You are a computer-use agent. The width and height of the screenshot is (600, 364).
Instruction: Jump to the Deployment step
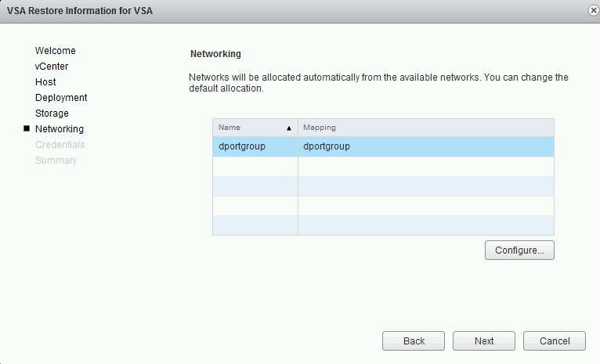[61, 98]
